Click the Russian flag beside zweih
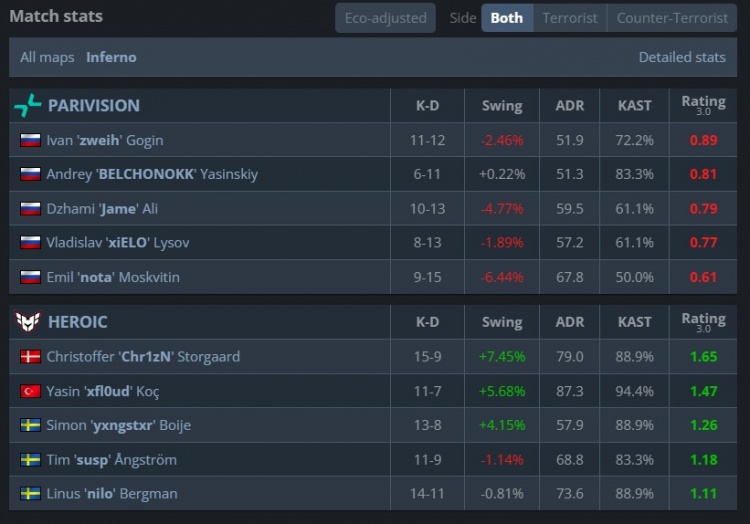 tap(30, 140)
